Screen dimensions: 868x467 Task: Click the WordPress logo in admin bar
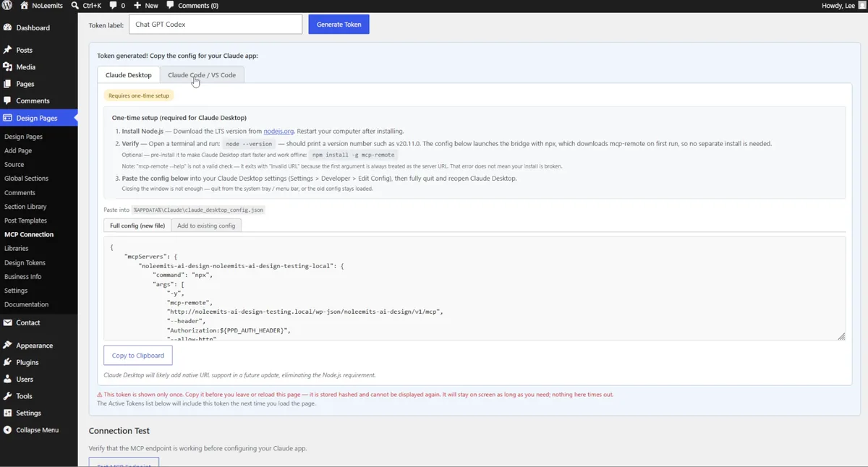(x=7, y=5)
